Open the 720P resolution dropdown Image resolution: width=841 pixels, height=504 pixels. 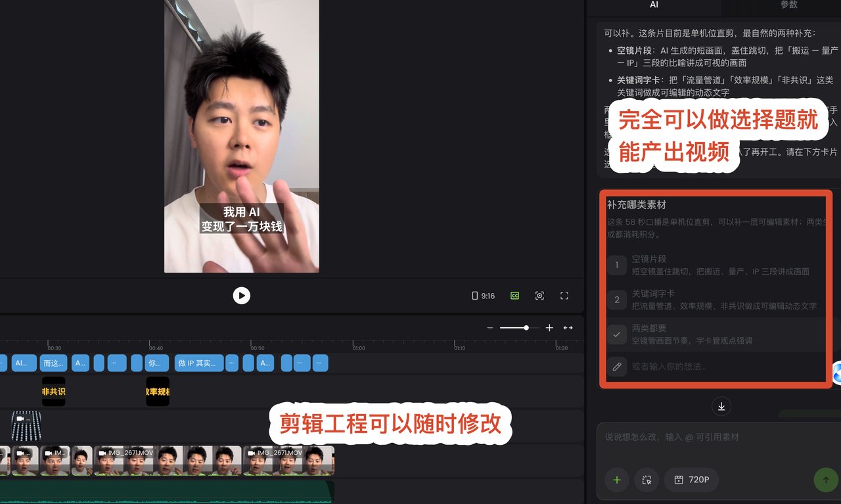(691, 480)
